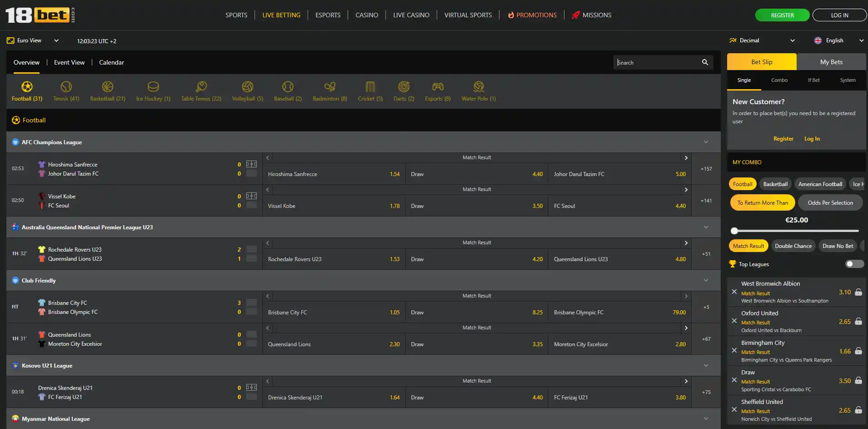Choose Odds Per Selection option

[x=830, y=203]
